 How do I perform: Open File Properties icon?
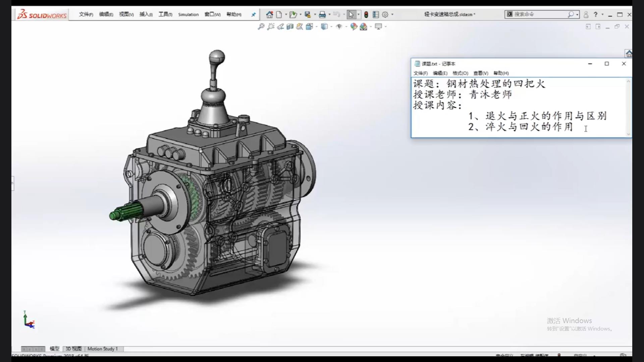pyautogui.click(x=376, y=14)
